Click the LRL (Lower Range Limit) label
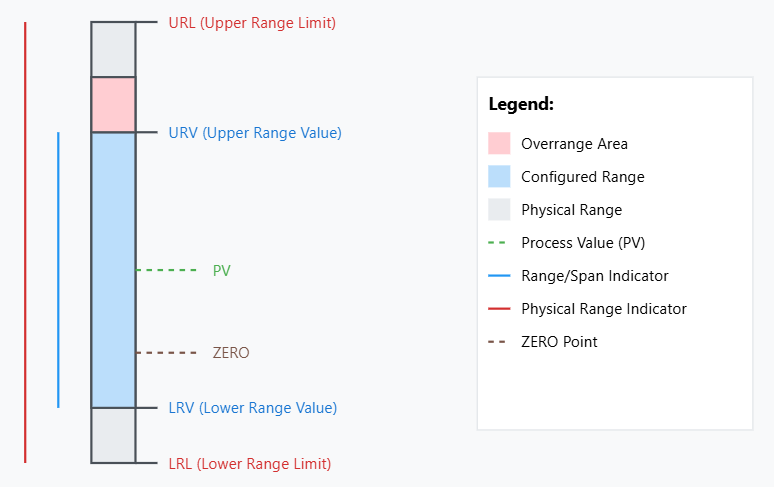 click(x=249, y=464)
